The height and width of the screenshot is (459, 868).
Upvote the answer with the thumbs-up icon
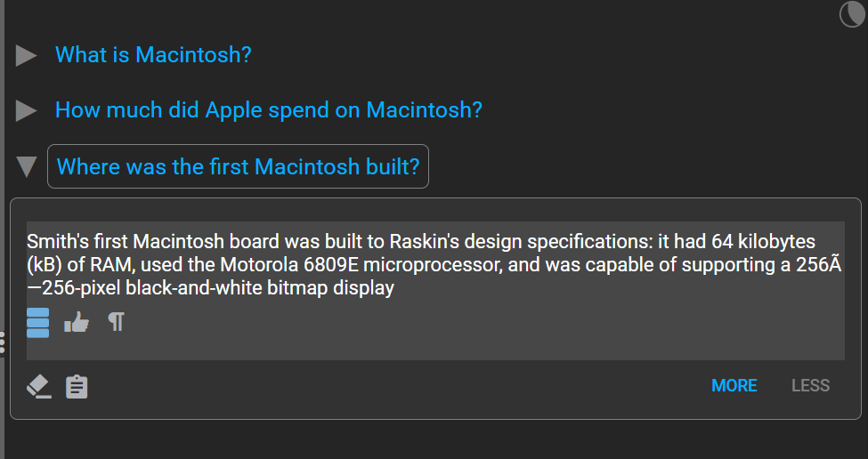(77, 321)
